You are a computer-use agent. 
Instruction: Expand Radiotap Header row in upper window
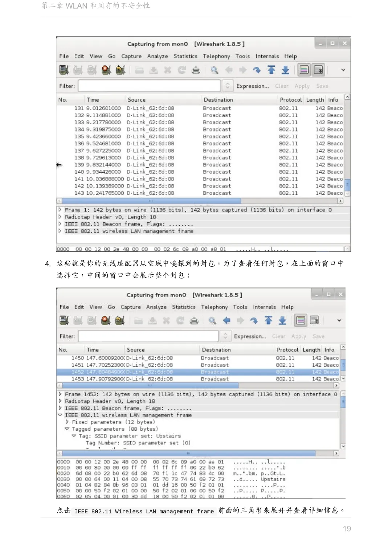[x=60, y=217]
